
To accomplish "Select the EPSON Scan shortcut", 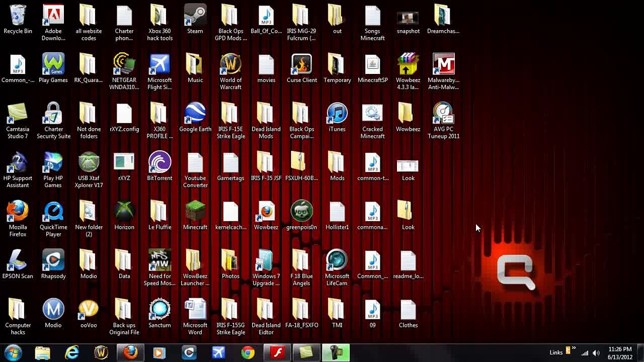I will click(18, 265).
